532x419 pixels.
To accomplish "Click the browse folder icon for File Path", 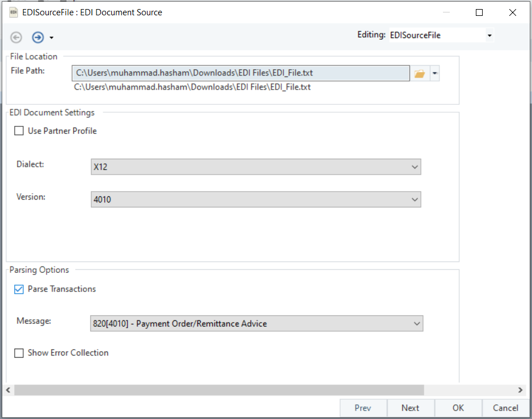I will 419,74.
